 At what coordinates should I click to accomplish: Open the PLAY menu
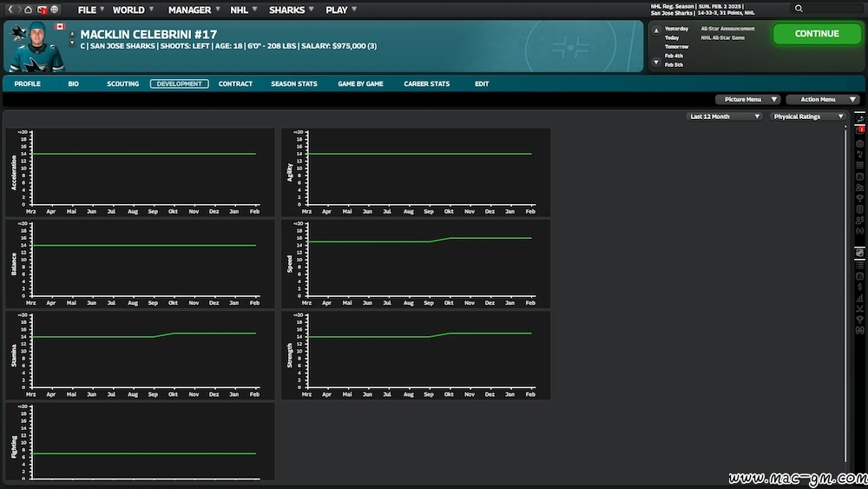[341, 10]
